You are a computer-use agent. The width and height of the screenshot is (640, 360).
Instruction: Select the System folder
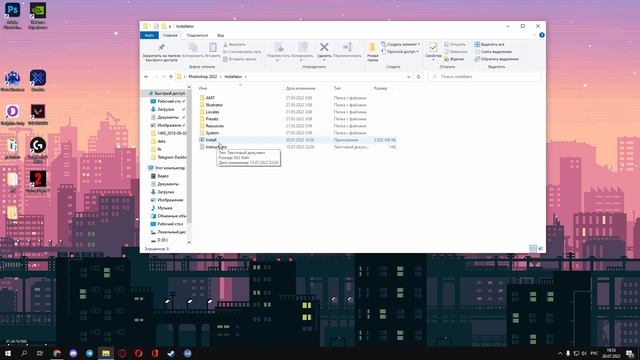pyautogui.click(x=212, y=133)
